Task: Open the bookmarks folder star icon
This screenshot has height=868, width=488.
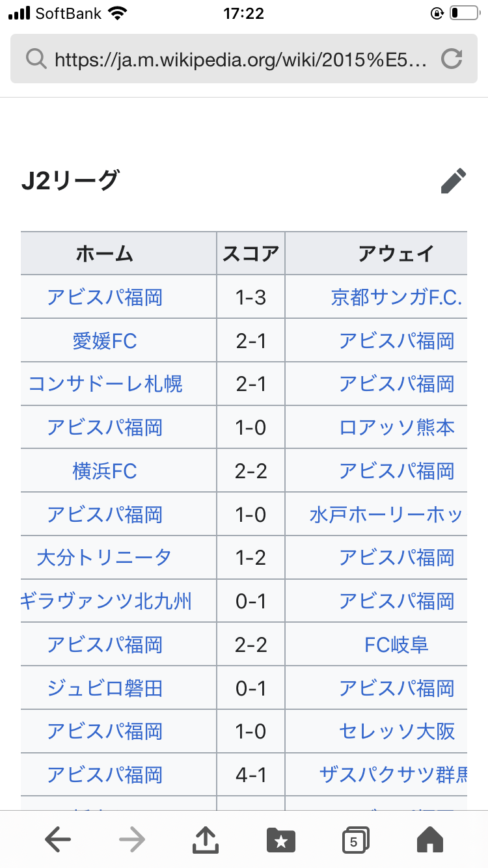Action: click(280, 840)
